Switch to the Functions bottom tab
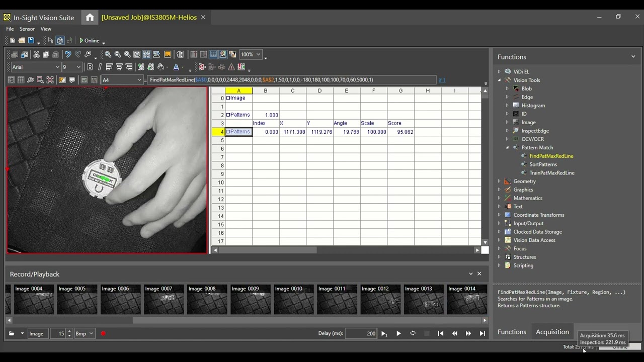Screen dimensions: 644x362 (x=512, y=332)
